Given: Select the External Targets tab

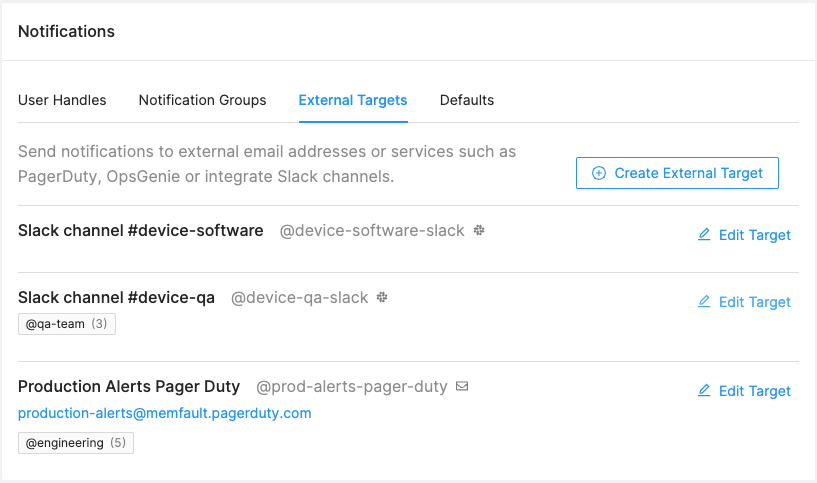Looking at the screenshot, I should pos(353,100).
